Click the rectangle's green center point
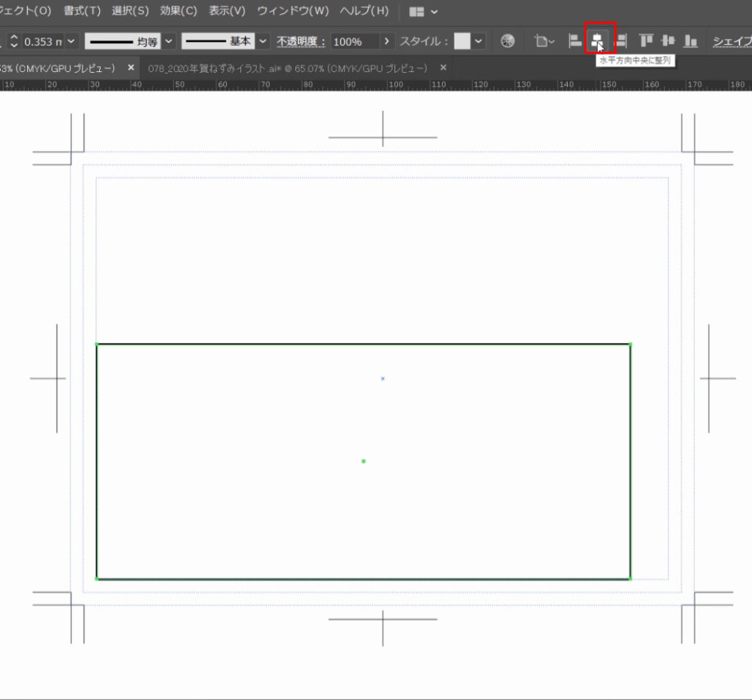 [364, 461]
